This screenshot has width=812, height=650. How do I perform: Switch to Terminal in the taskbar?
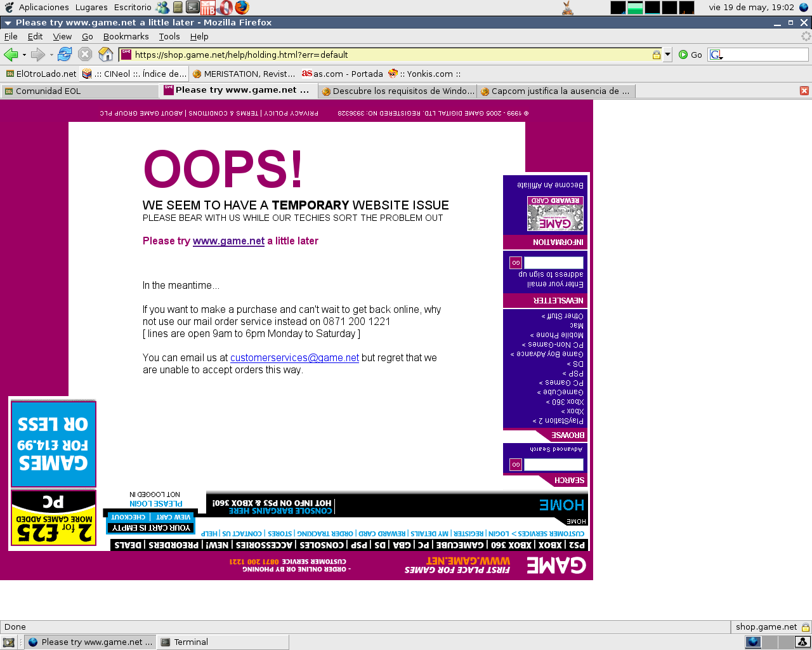click(223, 642)
